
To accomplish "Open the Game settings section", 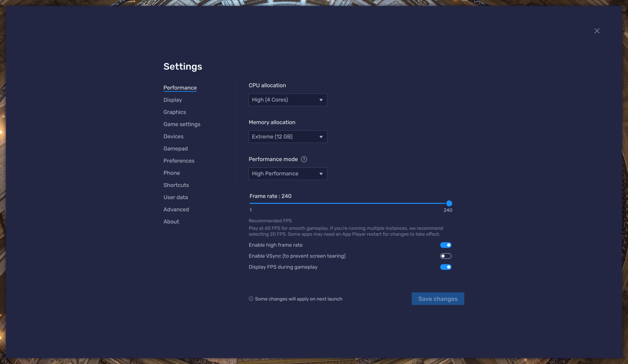I will click(182, 124).
